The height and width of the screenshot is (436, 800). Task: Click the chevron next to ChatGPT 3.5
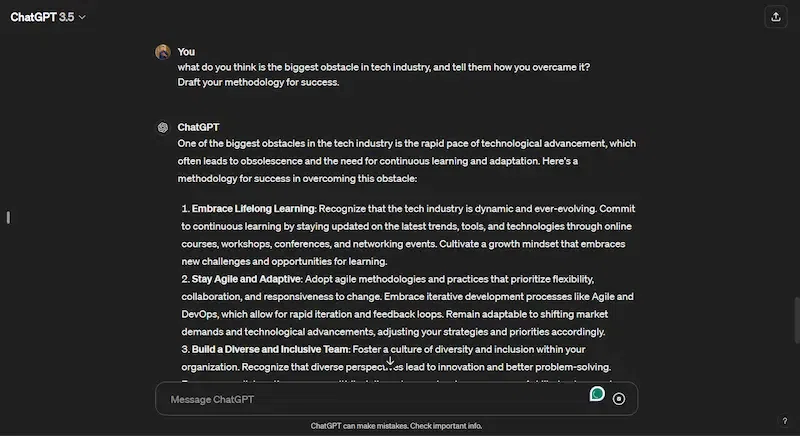tap(82, 17)
